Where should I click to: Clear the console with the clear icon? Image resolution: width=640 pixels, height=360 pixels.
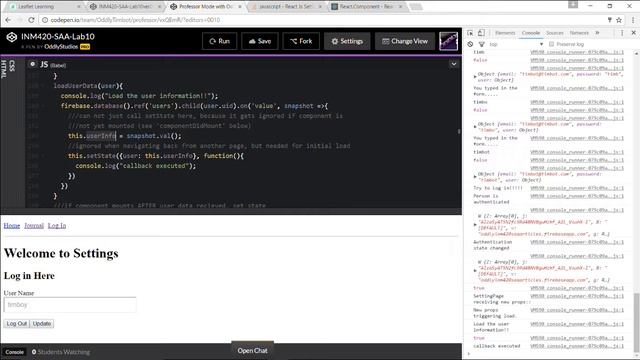[470, 44]
